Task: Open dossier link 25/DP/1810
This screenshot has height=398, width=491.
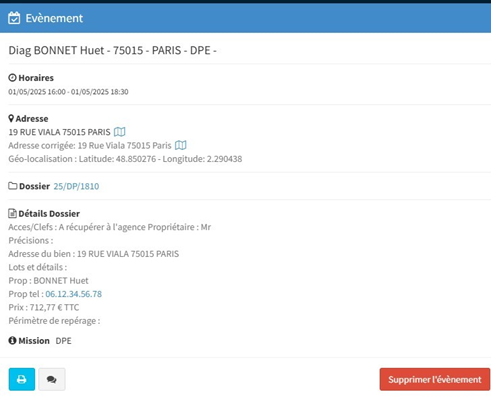Action: click(76, 186)
